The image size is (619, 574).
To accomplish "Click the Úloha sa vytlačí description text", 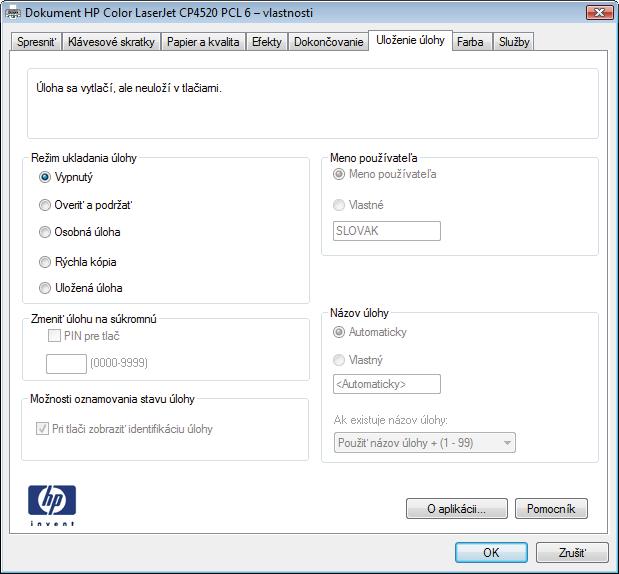I will (x=129, y=88).
